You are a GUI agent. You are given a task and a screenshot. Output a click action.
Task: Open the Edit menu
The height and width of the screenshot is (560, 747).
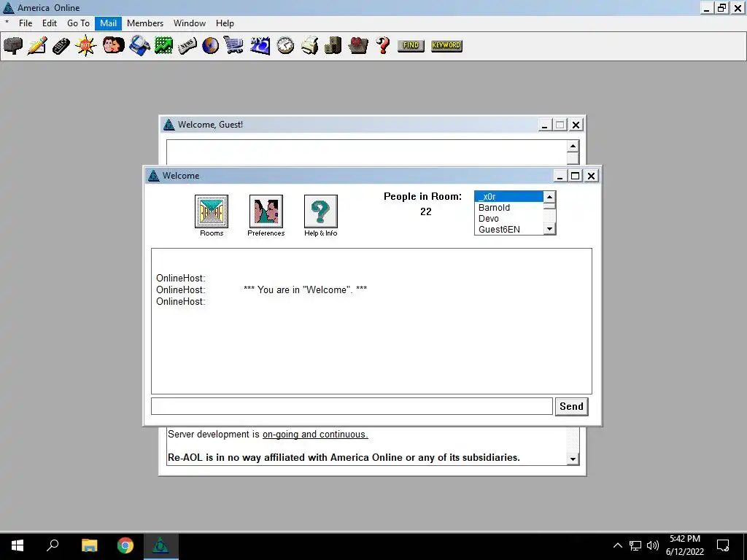point(50,23)
